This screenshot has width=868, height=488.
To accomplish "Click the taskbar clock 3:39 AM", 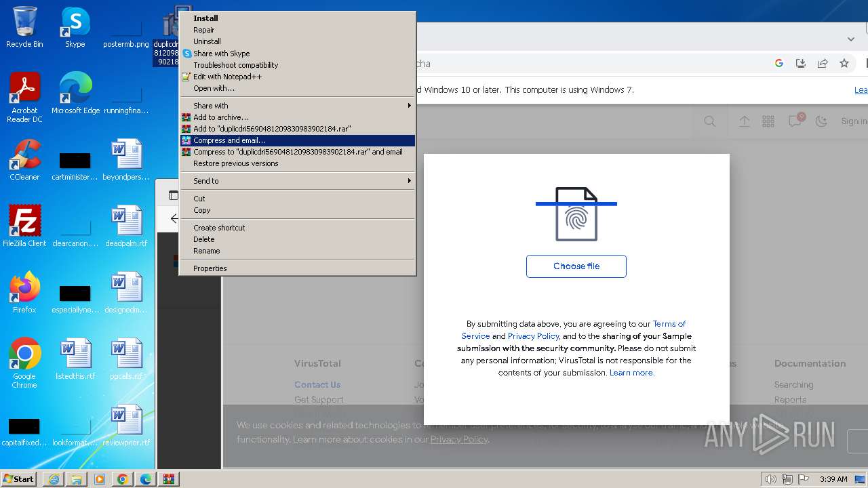I will (x=833, y=479).
